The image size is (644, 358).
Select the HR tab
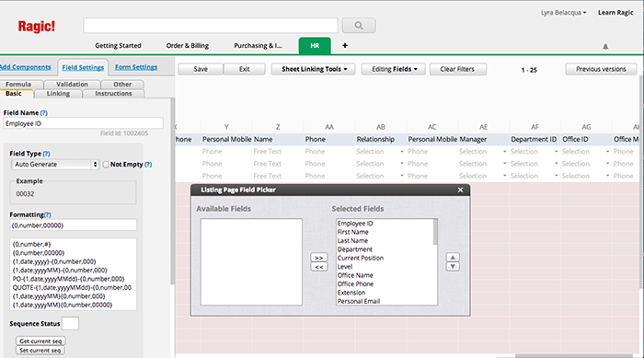point(315,46)
